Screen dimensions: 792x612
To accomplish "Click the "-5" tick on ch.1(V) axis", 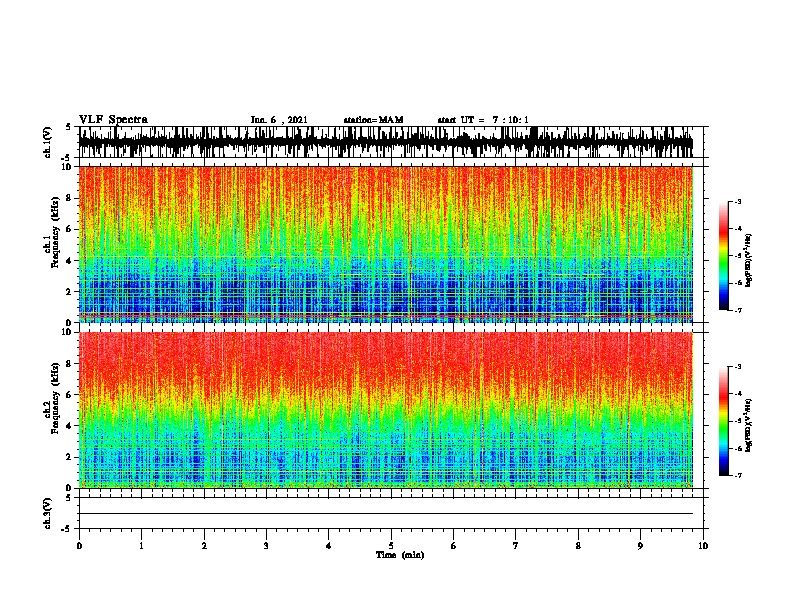I will (x=67, y=158).
